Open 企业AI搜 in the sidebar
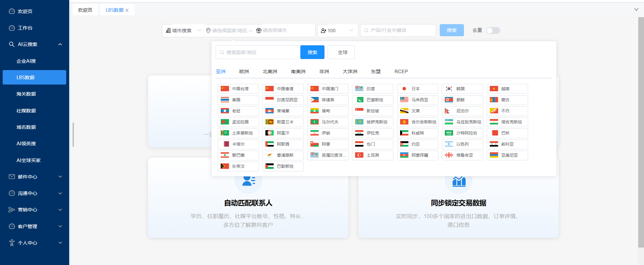 [x=34, y=61]
